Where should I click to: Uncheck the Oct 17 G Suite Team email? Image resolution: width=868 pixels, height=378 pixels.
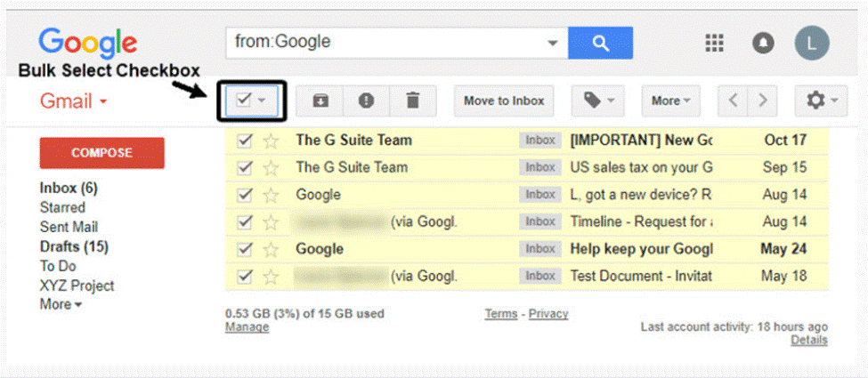pyautogui.click(x=246, y=141)
